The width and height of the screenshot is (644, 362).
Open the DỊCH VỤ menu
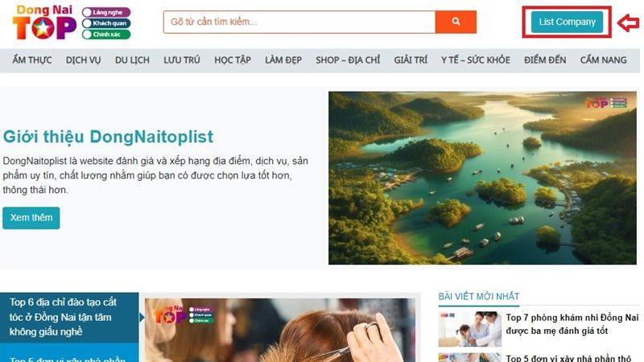coord(84,60)
